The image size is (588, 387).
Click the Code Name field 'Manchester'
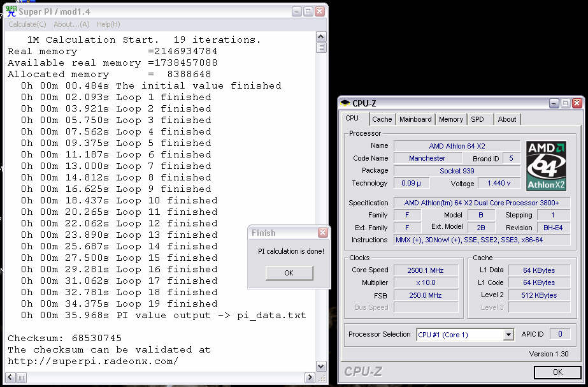427,158
